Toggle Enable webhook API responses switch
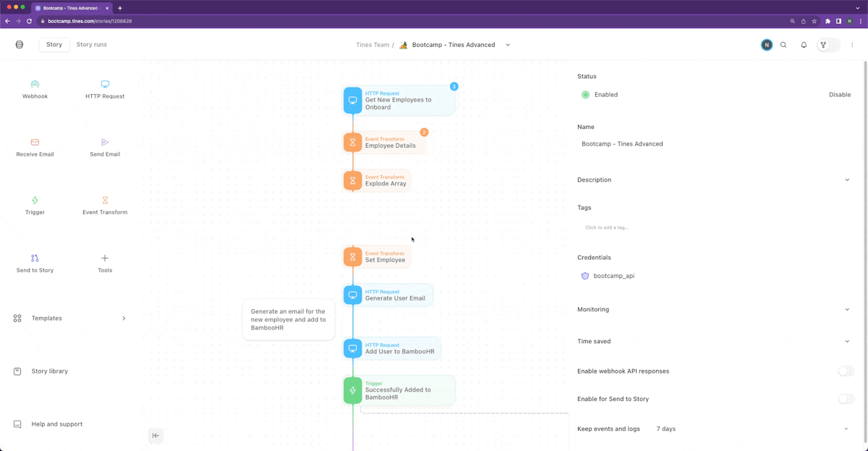The width and height of the screenshot is (868, 451). pos(846,371)
